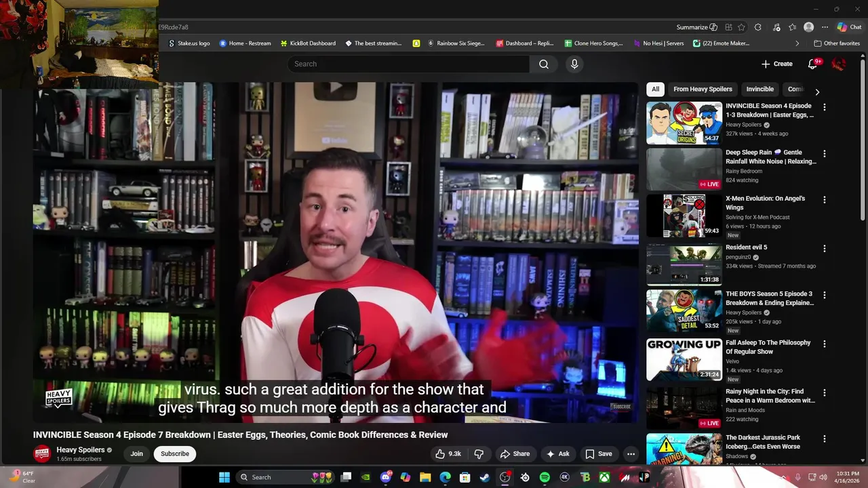The height and width of the screenshot is (488, 868).
Task: Open options for Rainy Night in the City
Action: tap(825, 392)
